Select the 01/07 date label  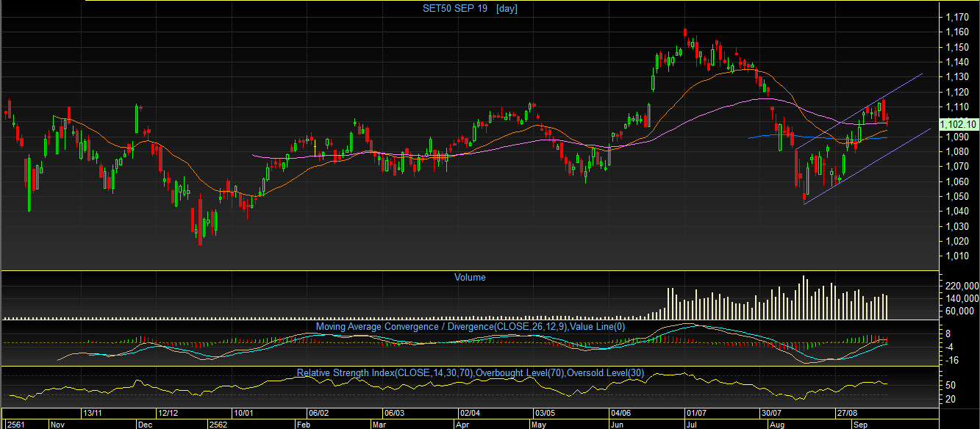[x=695, y=414]
